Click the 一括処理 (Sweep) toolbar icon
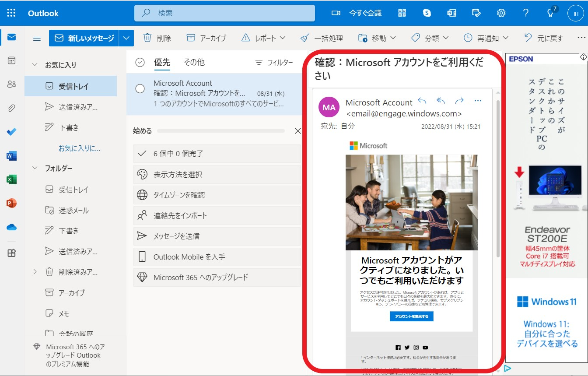Image resolution: width=588 pixels, height=376 pixels. coord(304,38)
